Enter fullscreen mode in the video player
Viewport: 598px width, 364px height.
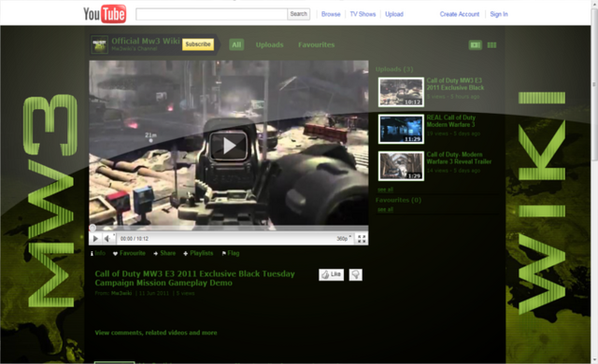pyautogui.click(x=362, y=239)
